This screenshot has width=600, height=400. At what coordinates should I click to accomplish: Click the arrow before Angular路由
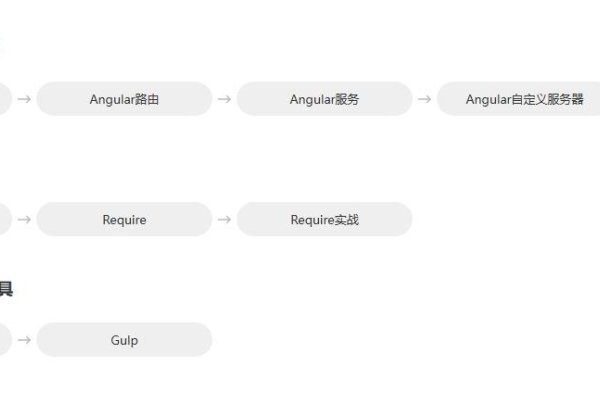tap(24, 99)
